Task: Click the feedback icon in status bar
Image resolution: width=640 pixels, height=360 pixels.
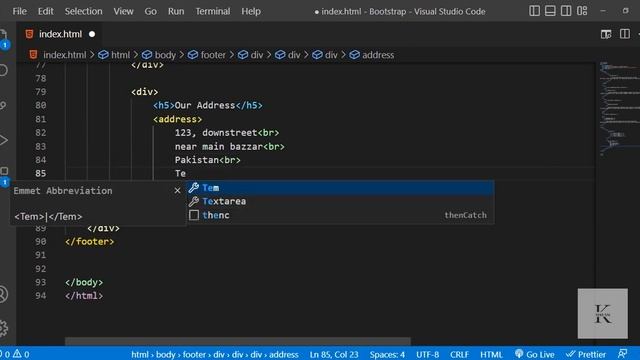Action: pyautogui.click(x=622, y=354)
